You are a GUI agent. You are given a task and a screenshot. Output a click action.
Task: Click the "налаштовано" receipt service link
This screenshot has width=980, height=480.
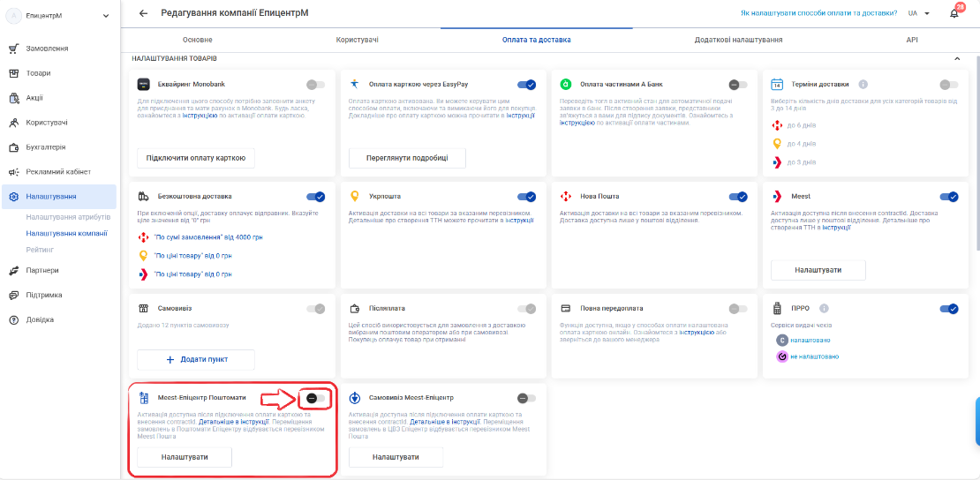click(810, 340)
